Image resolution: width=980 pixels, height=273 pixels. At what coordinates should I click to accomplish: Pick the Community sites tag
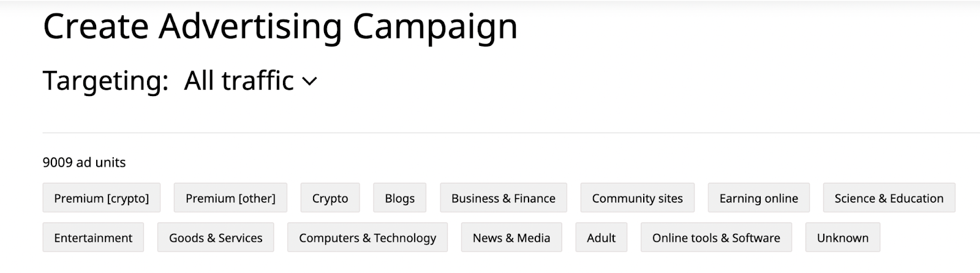[637, 198]
